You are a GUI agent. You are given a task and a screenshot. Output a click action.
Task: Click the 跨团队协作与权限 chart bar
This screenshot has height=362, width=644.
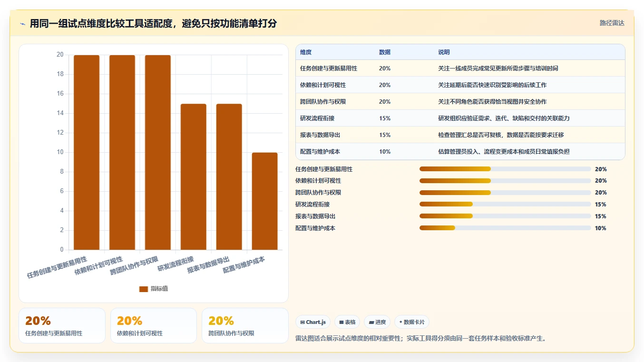click(x=158, y=152)
